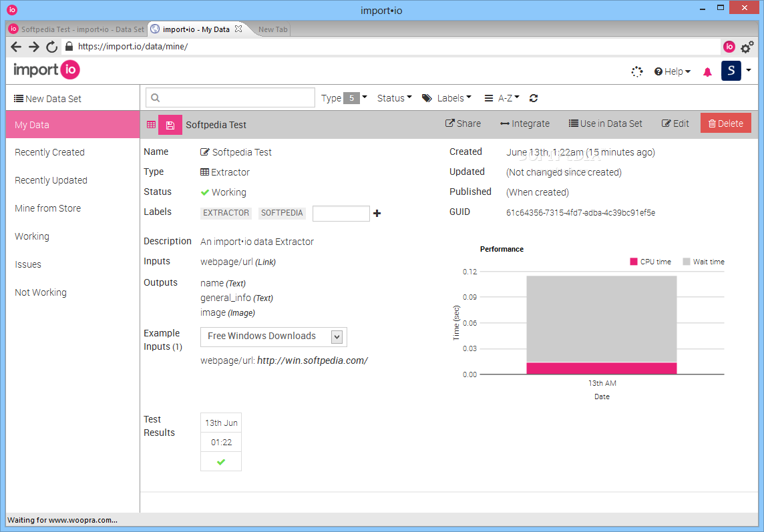The image size is (764, 532).
Task: Click the SOFTPEDIA label tag
Action: pyautogui.click(x=282, y=213)
